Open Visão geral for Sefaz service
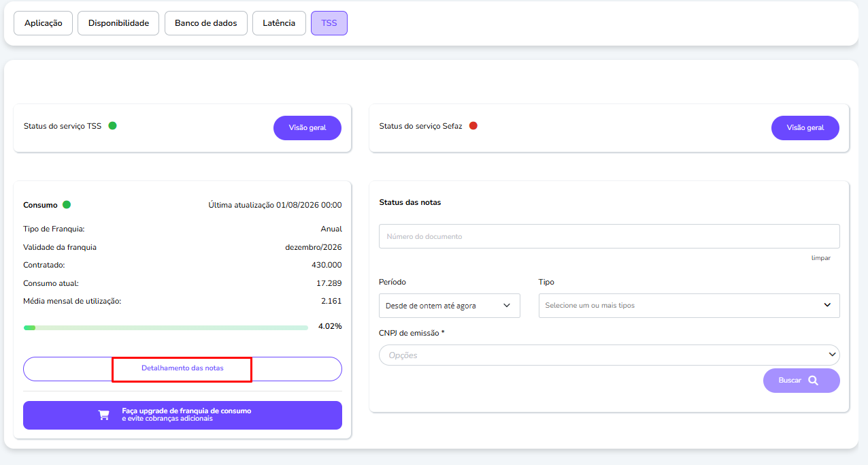This screenshot has height=465, width=868. point(805,128)
